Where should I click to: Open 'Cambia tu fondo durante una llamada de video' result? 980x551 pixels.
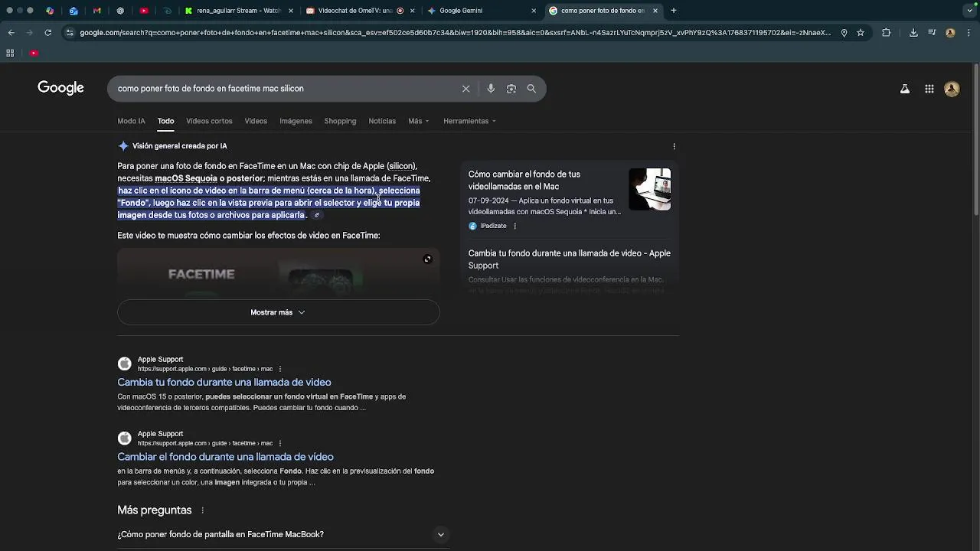(224, 383)
